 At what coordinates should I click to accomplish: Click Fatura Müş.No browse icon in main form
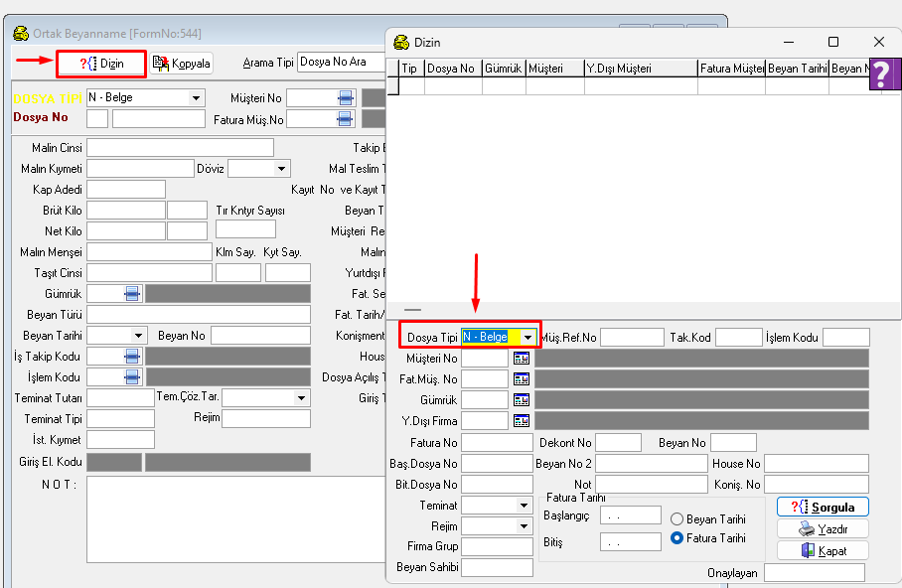(x=345, y=119)
